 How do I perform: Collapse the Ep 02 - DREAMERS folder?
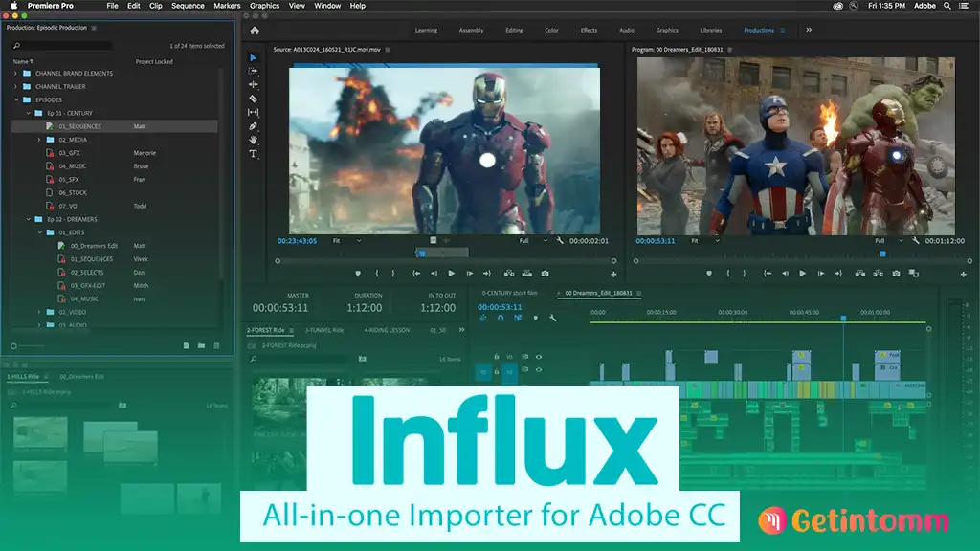coord(28,219)
